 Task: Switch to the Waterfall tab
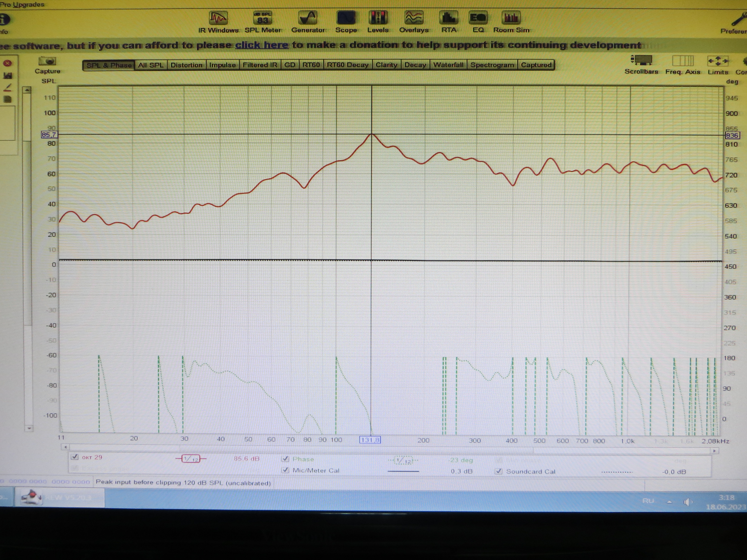(x=448, y=65)
